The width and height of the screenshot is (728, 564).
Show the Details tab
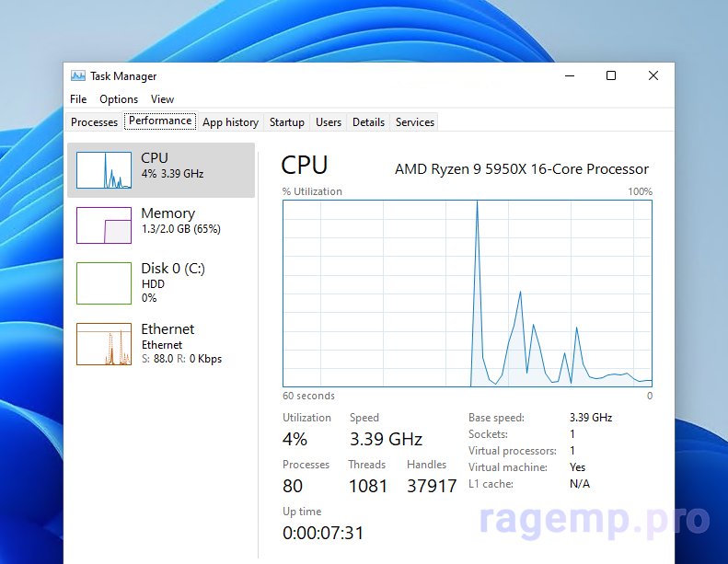368,122
